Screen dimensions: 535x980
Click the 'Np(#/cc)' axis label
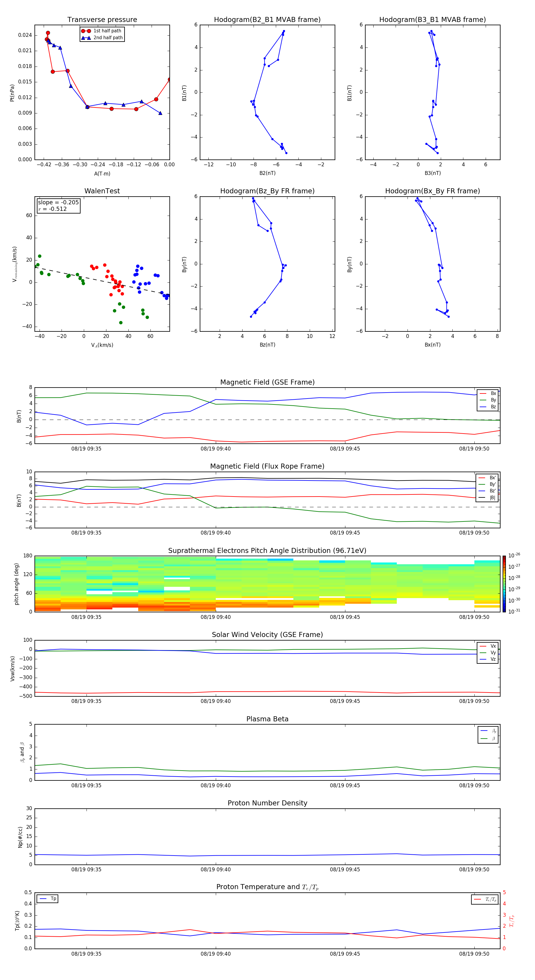(20, 837)
